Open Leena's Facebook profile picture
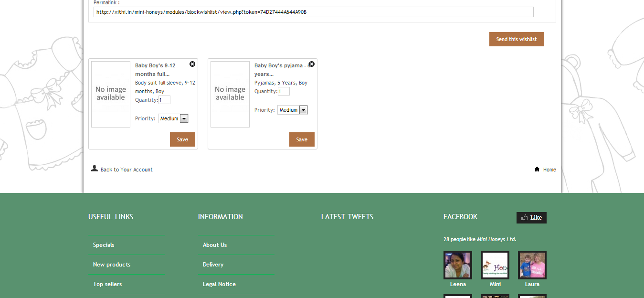The width and height of the screenshot is (644, 298). (458, 265)
